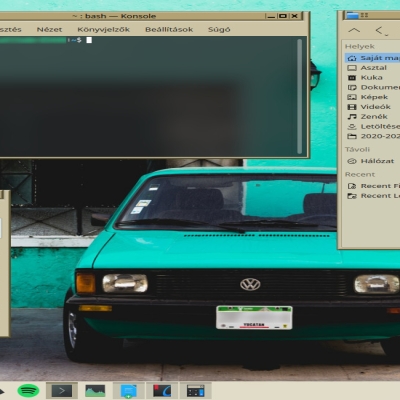
Task: Click the Zenék music note icon
Action: tap(352, 117)
